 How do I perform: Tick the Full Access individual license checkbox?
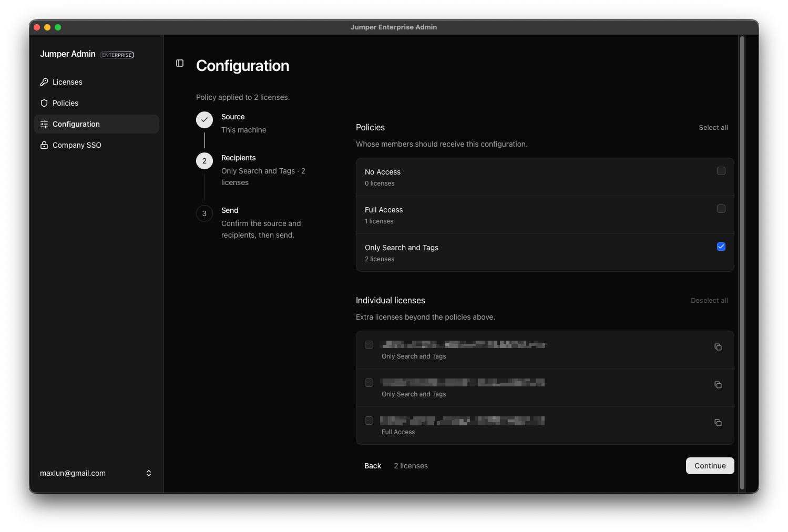pyautogui.click(x=369, y=421)
